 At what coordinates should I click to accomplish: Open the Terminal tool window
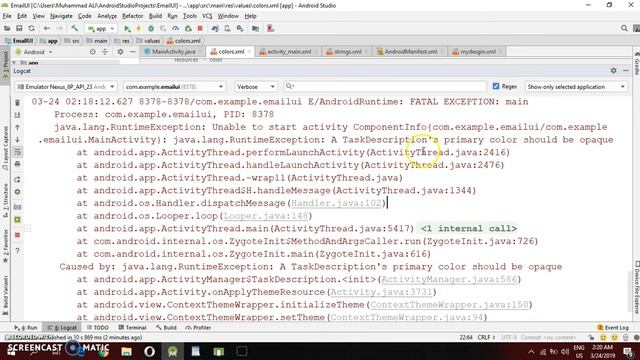[x=132, y=328]
